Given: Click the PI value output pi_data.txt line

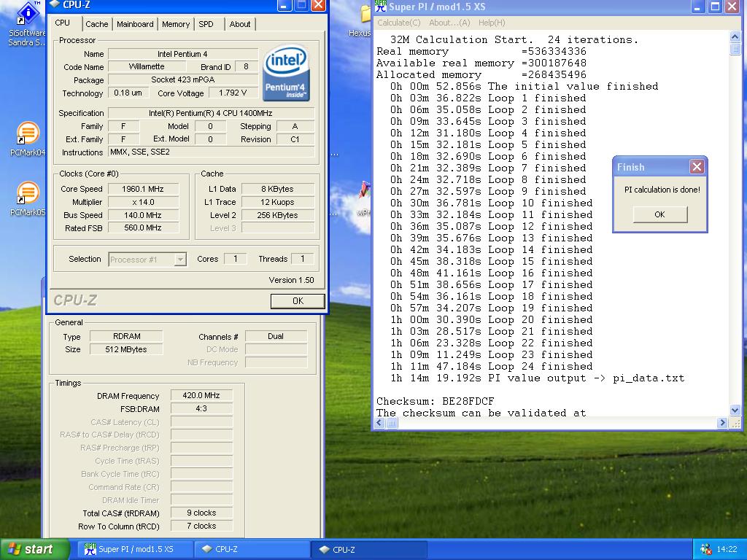Looking at the screenshot, I should [x=537, y=378].
